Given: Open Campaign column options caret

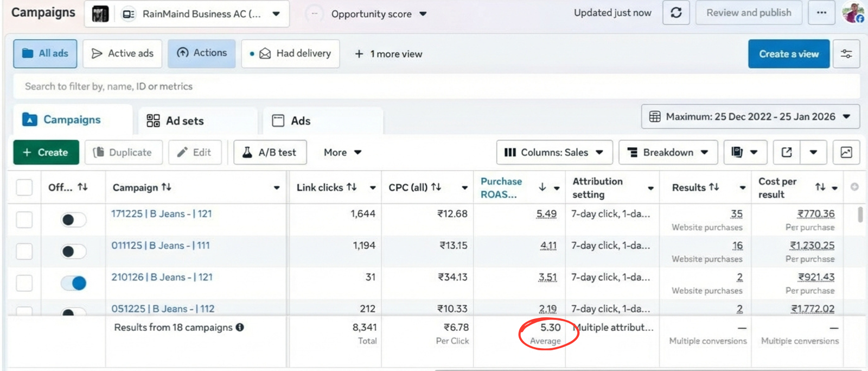Looking at the screenshot, I should pos(277,188).
